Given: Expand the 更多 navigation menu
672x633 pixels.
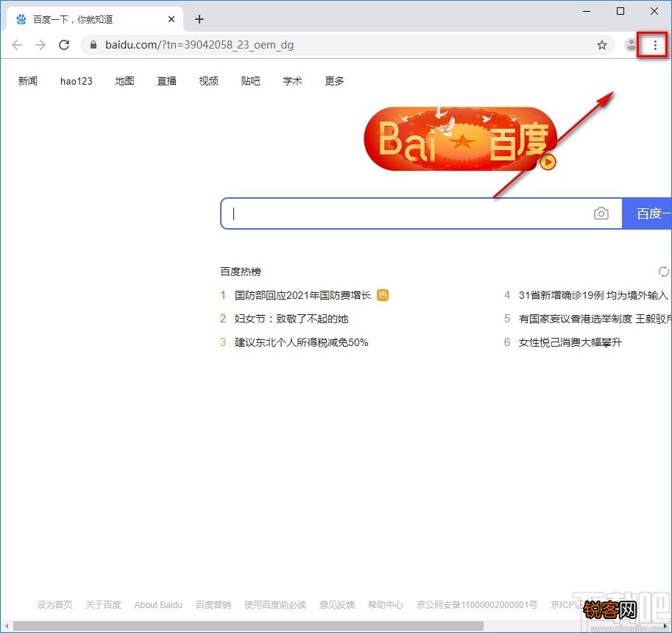Looking at the screenshot, I should (x=334, y=80).
